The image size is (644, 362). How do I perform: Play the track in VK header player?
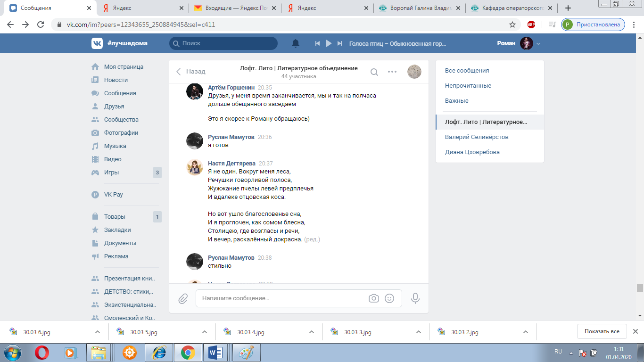click(x=329, y=43)
